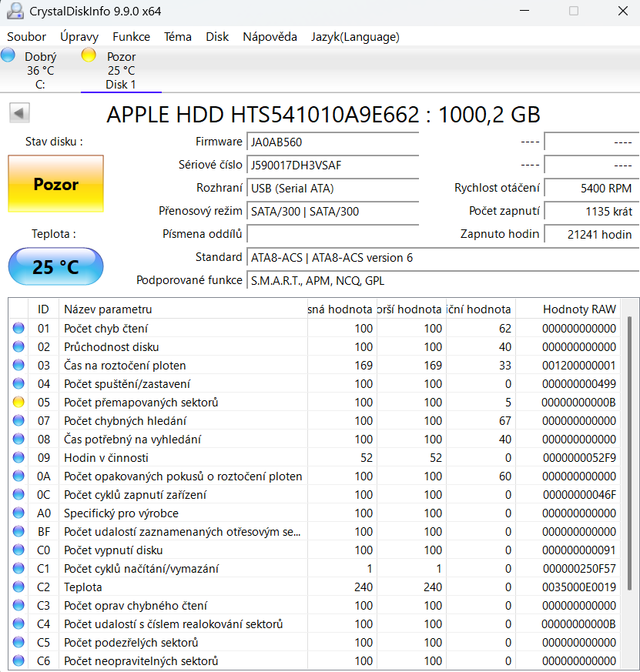Click the ID column header
This screenshot has width=640, height=672.
(43, 309)
